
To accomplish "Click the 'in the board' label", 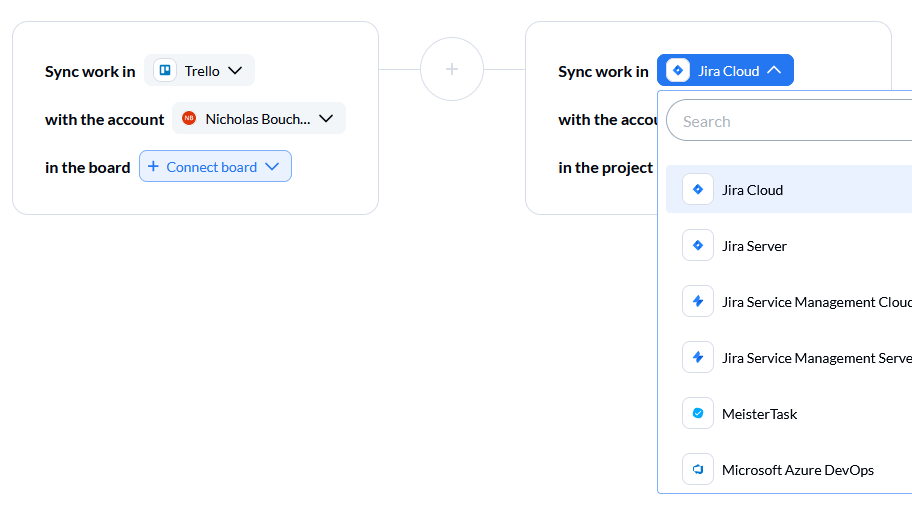I will [x=88, y=167].
